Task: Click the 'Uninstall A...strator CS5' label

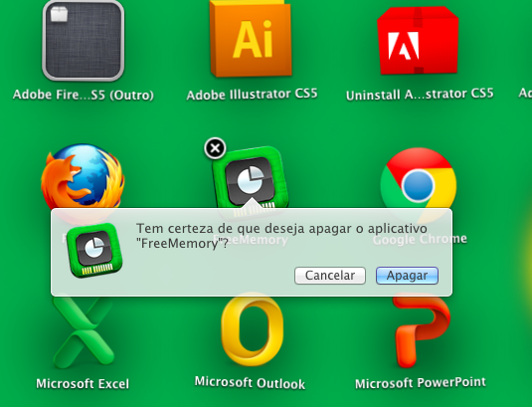Action: (x=420, y=94)
